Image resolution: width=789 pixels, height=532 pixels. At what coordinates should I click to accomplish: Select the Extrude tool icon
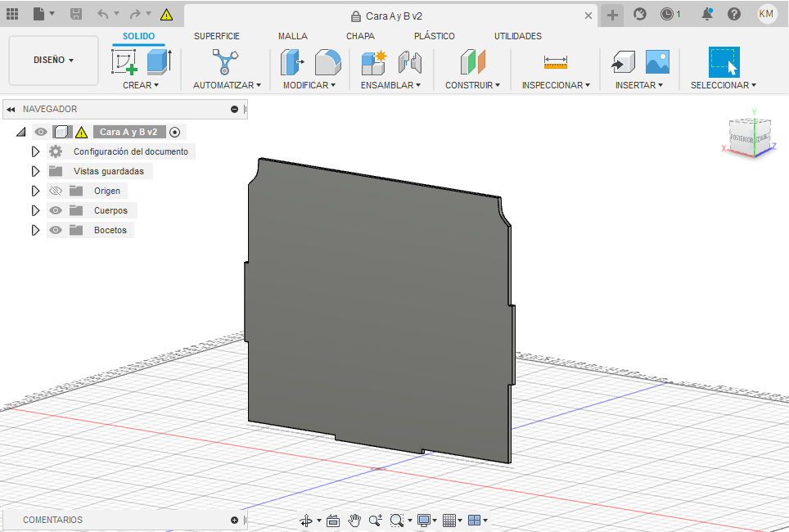point(158,62)
